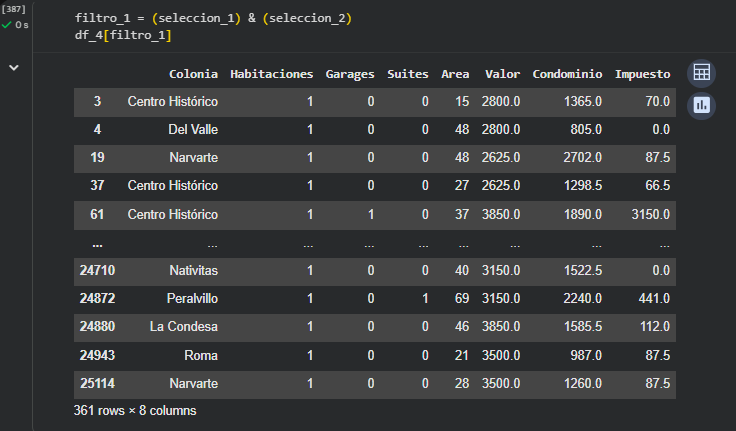Open the suggested charts icon
This screenshot has height=431, width=736.
(701, 104)
